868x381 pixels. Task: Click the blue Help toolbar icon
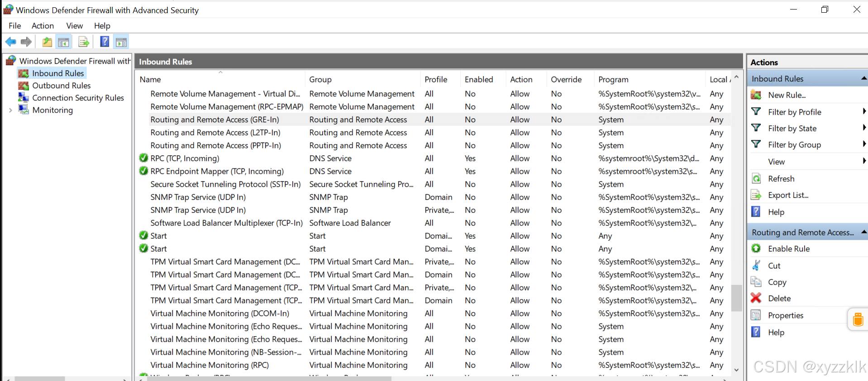tap(105, 42)
